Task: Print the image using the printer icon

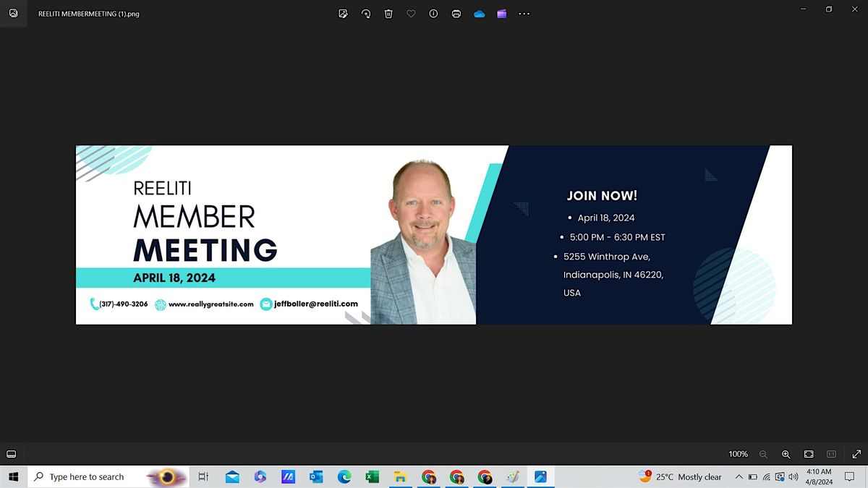Action: pos(456,14)
